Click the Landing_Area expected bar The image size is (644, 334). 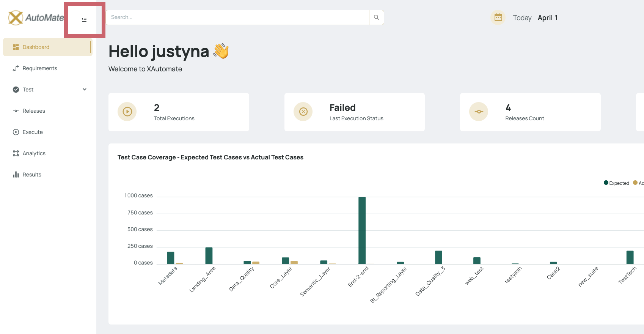(x=209, y=256)
